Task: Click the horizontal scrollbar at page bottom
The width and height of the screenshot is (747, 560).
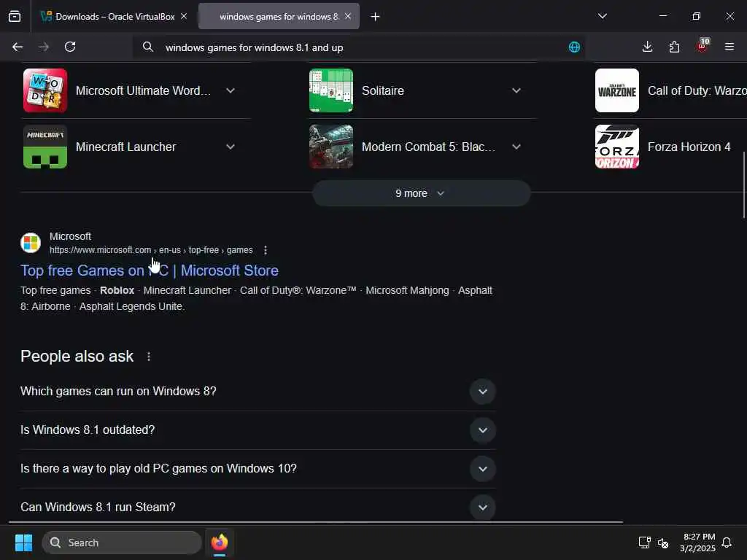Action: [x=316, y=522]
